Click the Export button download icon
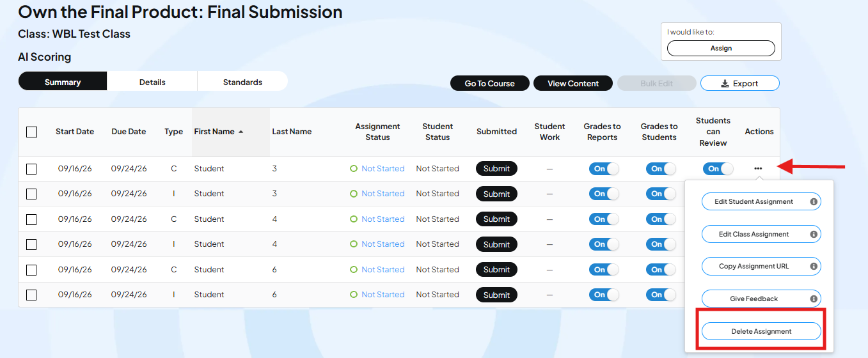 725,83
